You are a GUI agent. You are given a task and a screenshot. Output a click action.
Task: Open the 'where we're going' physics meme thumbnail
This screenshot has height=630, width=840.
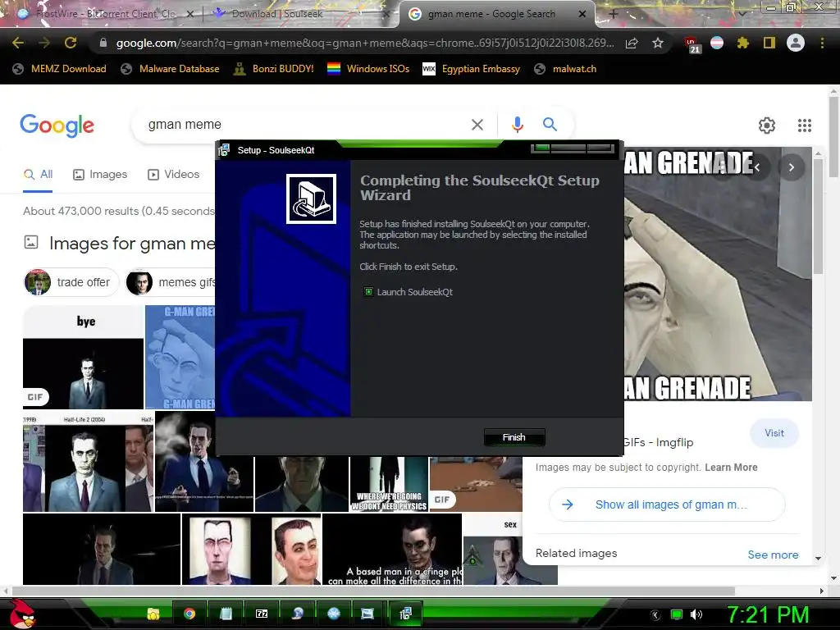click(x=389, y=484)
